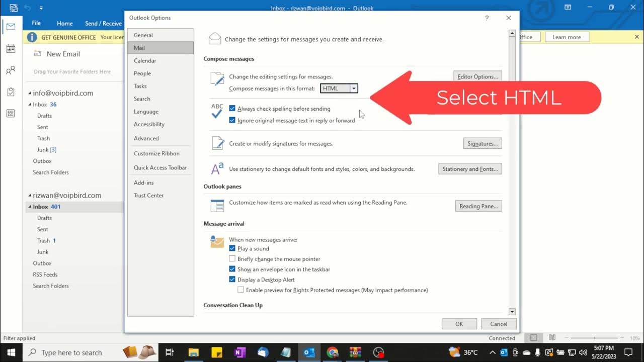Toggle Play a sound checkbox

(232, 248)
